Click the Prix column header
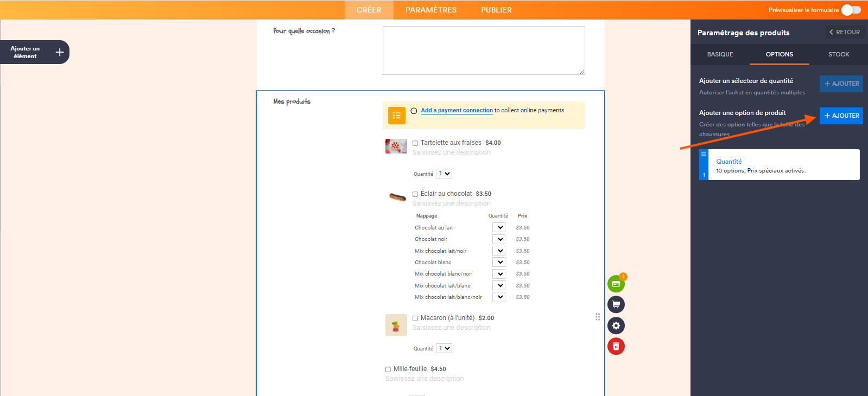Image resolution: width=868 pixels, height=396 pixels. click(x=522, y=216)
